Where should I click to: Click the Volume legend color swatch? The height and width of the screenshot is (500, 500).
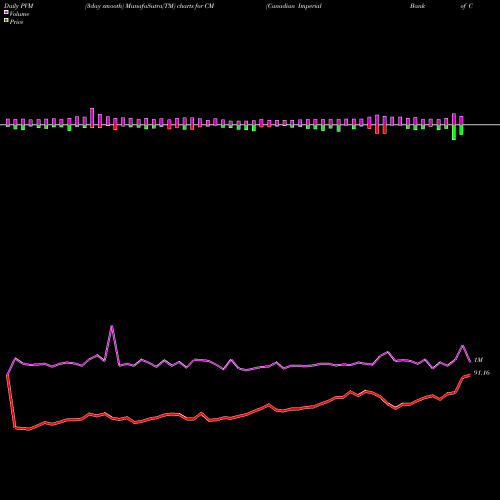coord(6,12)
